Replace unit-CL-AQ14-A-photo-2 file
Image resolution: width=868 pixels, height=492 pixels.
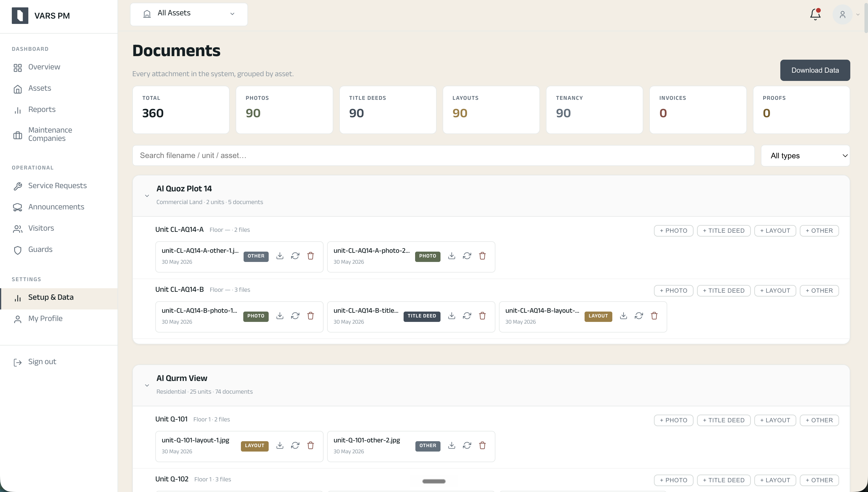click(467, 256)
